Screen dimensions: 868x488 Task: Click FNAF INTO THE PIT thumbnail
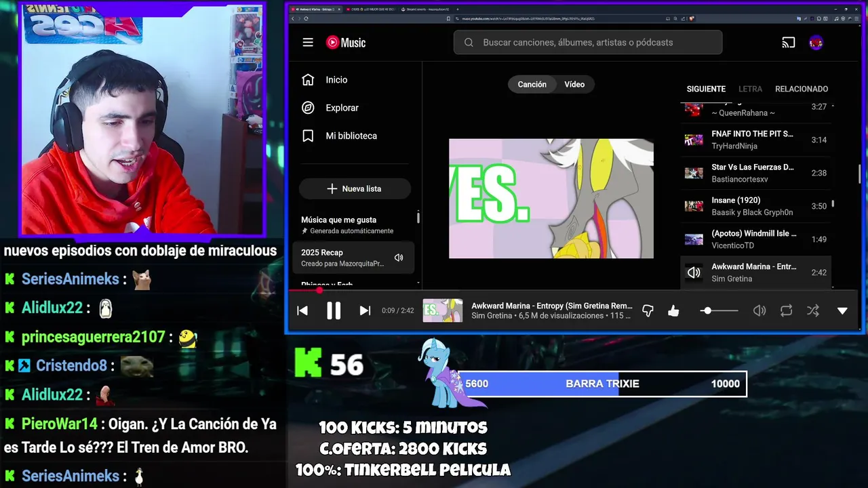point(694,140)
